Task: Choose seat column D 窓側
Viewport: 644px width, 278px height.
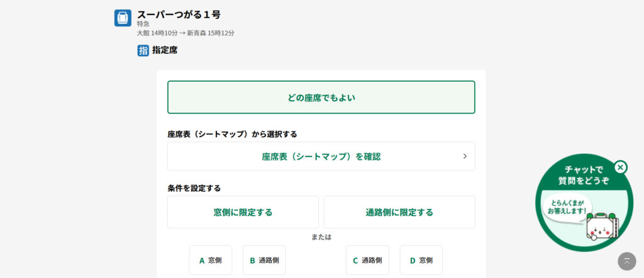Action: tap(421, 260)
